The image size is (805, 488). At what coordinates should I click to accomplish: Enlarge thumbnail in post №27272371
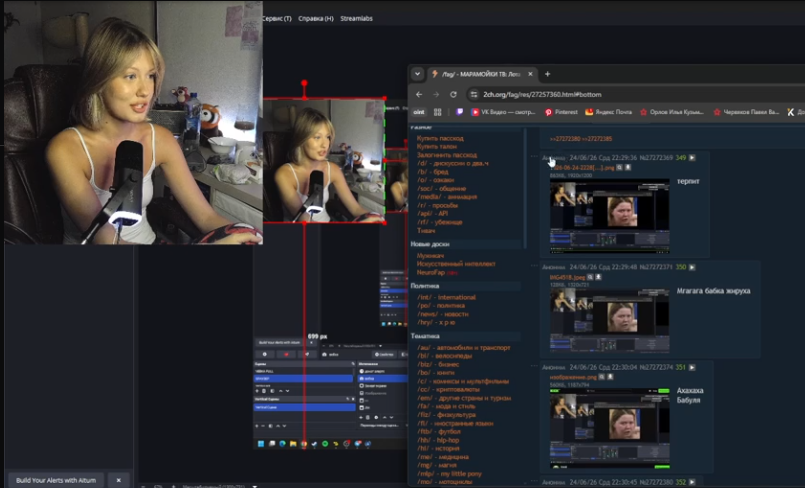coord(609,320)
